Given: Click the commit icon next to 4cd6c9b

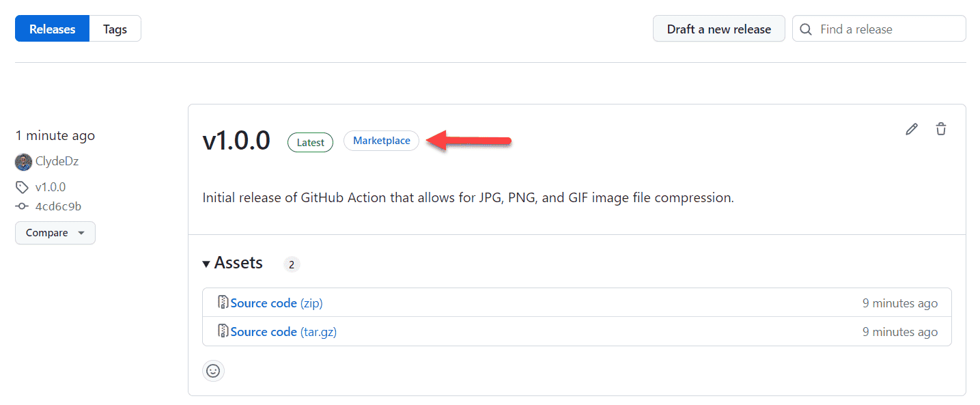Looking at the screenshot, I should (x=23, y=206).
